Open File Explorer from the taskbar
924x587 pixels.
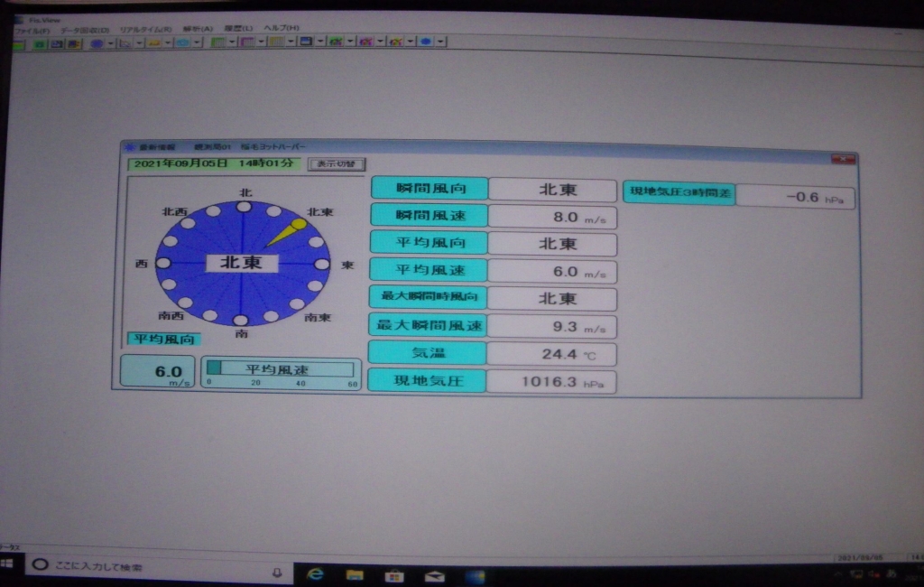coord(355,574)
